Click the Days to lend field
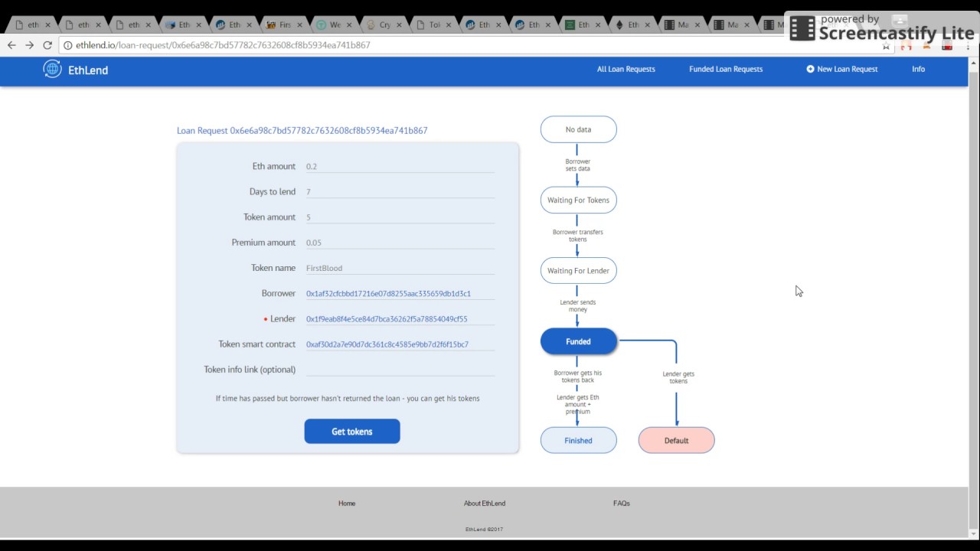The width and height of the screenshot is (980, 551). (400, 191)
